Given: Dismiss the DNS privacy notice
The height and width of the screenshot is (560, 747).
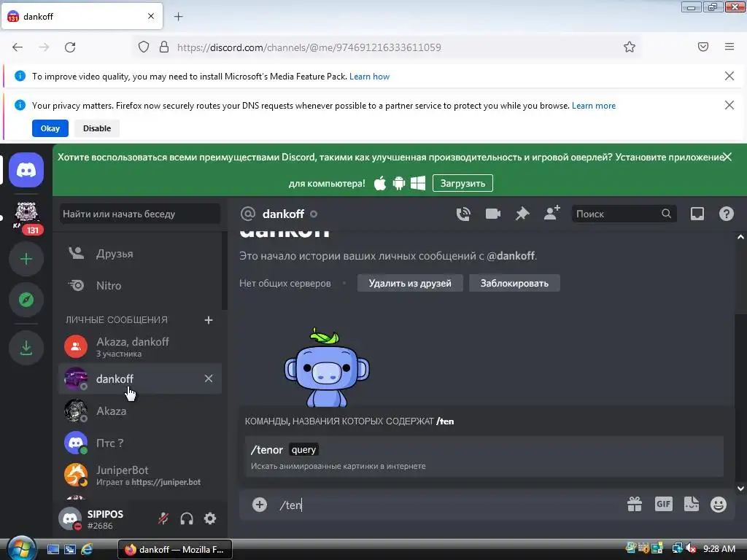Looking at the screenshot, I should coord(729,105).
